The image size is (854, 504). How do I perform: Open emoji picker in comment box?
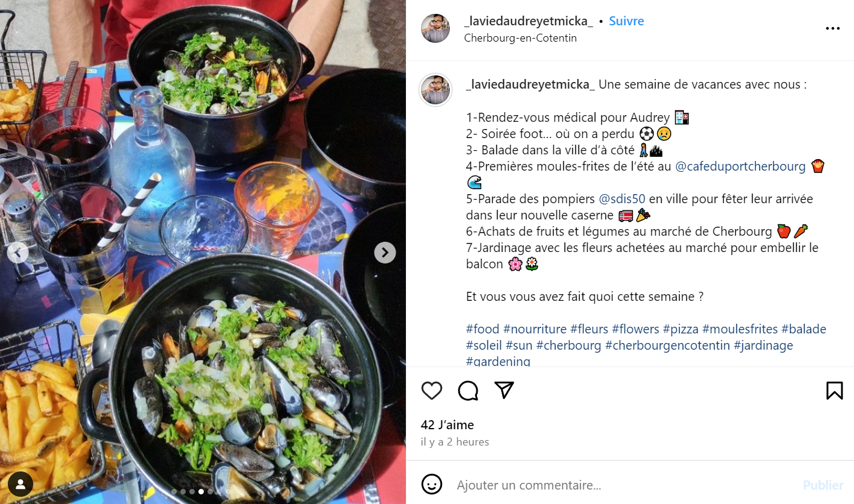pyautogui.click(x=432, y=484)
